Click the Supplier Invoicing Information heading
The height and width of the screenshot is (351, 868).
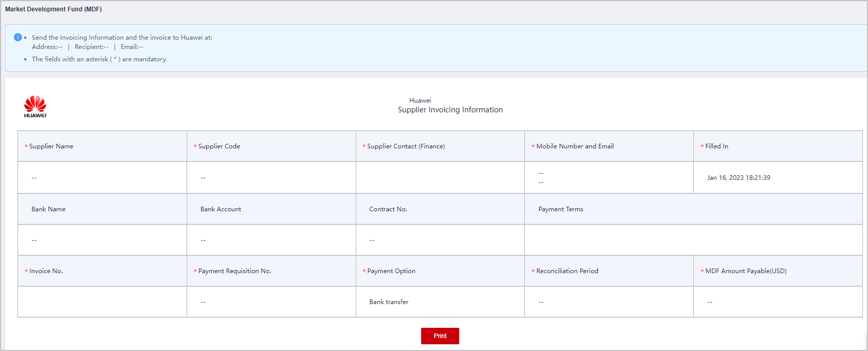[x=450, y=110]
